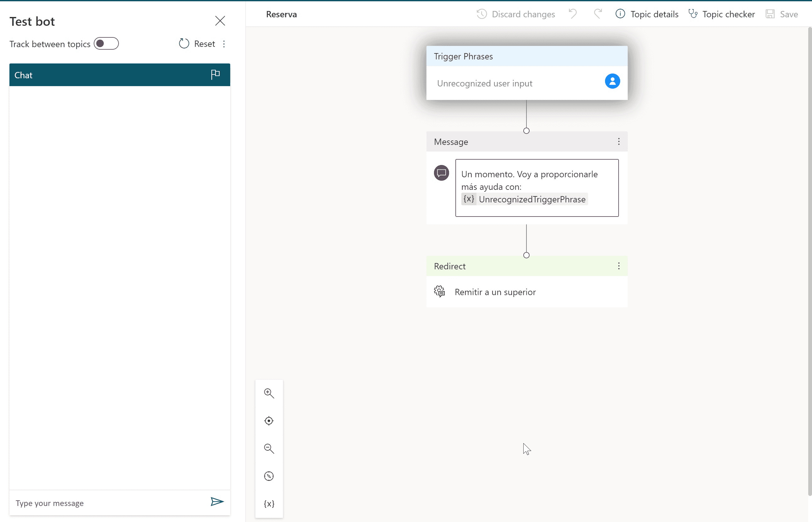The width and height of the screenshot is (812, 522).
Task: Click the Type your message field
Action: (x=108, y=503)
